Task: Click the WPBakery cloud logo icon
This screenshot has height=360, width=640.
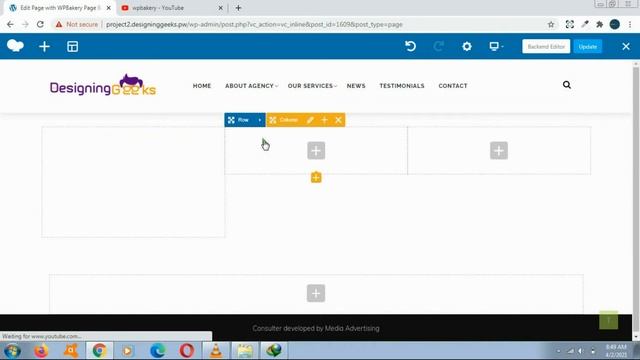Action: coord(16,46)
